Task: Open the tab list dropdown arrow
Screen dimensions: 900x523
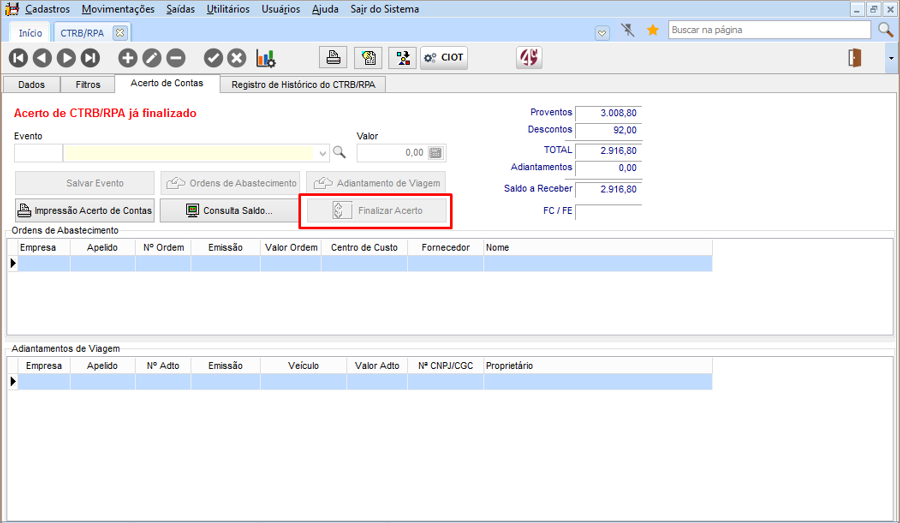Action: point(602,33)
